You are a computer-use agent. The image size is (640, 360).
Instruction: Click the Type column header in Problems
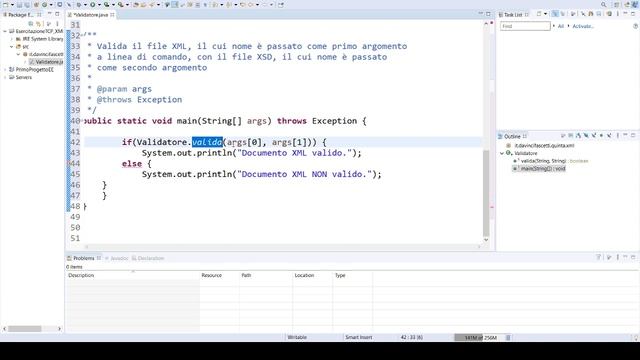coord(353,276)
